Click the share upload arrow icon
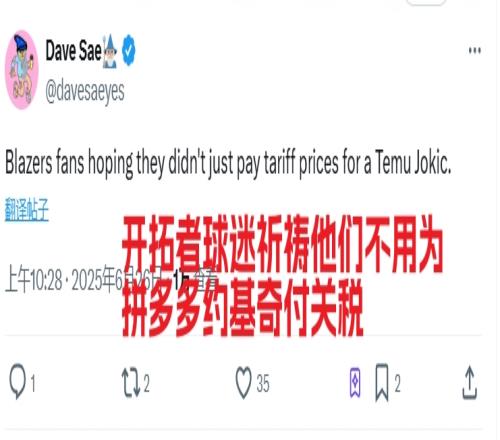 tap(469, 382)
